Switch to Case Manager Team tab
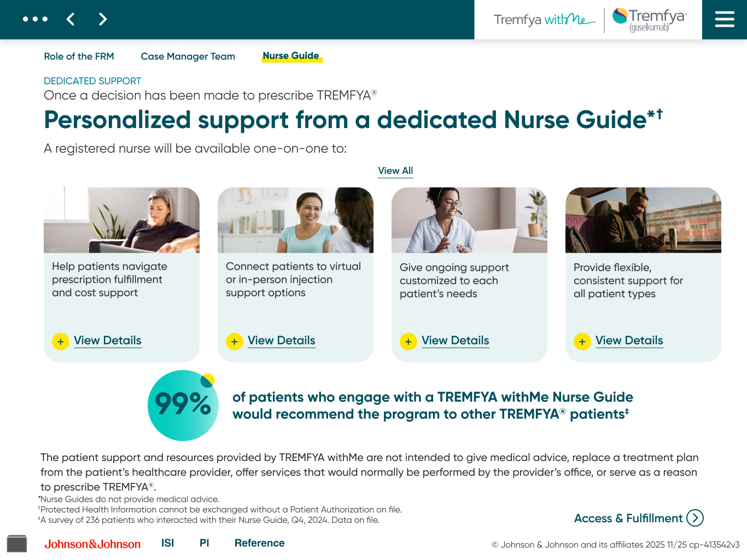The width and height of the screenshot is (747, 560). (x=188, y=56)
